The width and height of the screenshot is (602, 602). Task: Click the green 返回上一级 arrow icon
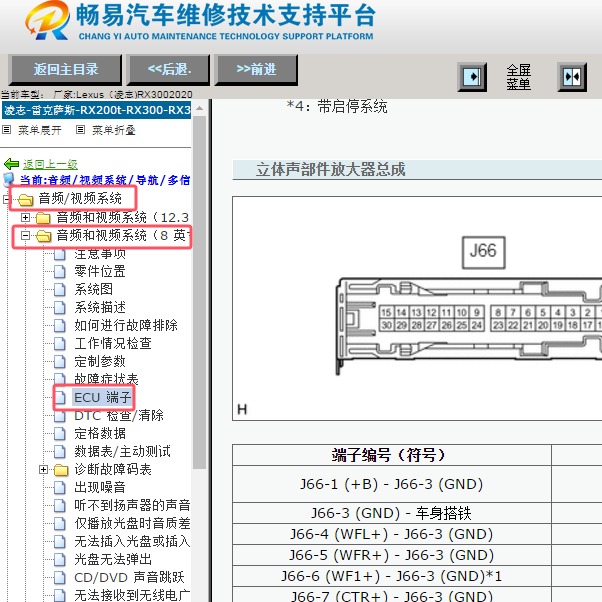point(11,164)
